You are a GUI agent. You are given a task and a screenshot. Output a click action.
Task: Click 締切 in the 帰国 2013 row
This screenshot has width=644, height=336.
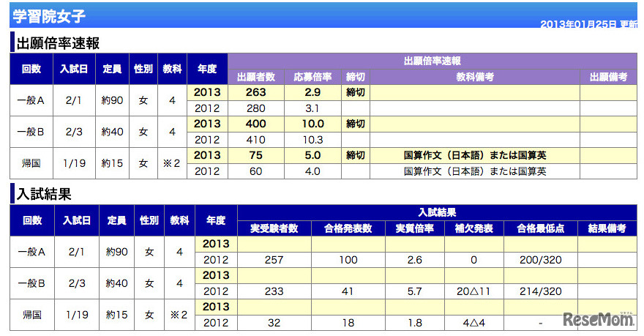click(x=355, y=155)
